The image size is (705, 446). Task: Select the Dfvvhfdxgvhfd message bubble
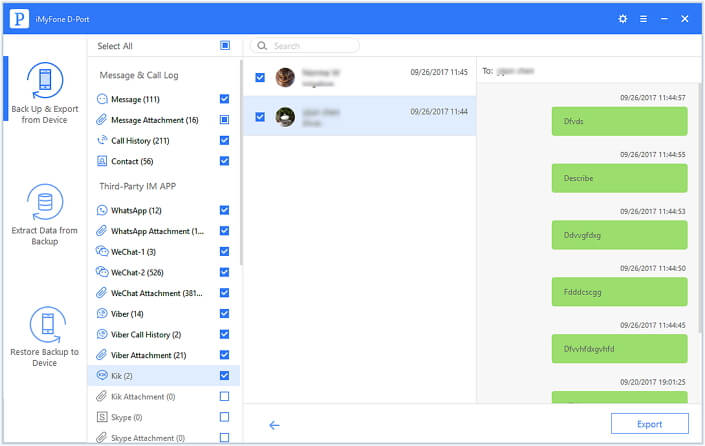(x=620, y=349)
